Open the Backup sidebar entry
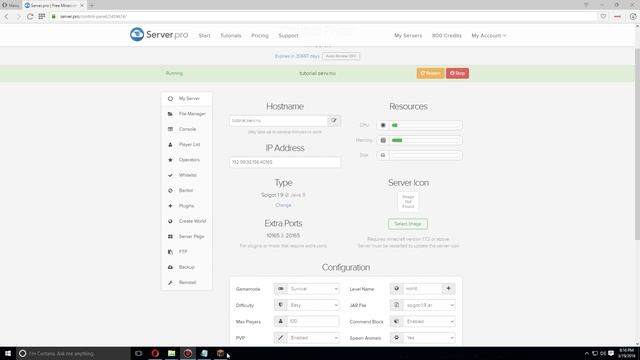Image resolution: width=640 pixels, height=360 pixels. (x=187, y=267)
